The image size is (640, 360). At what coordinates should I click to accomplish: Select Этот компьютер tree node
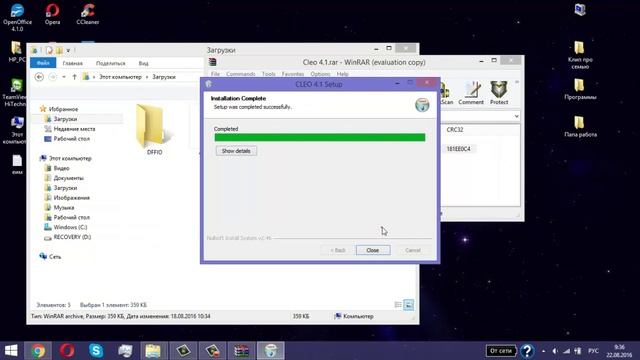coord(70,158)
